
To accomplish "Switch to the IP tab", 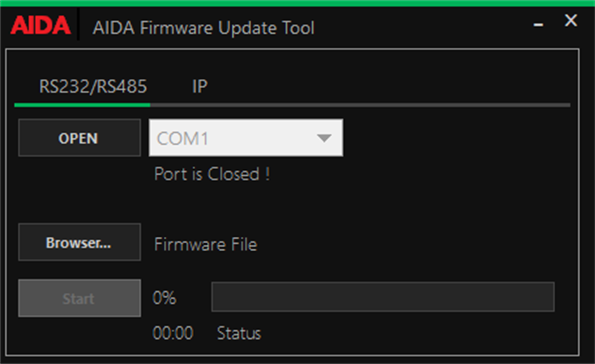I will (x=200, y=86).
